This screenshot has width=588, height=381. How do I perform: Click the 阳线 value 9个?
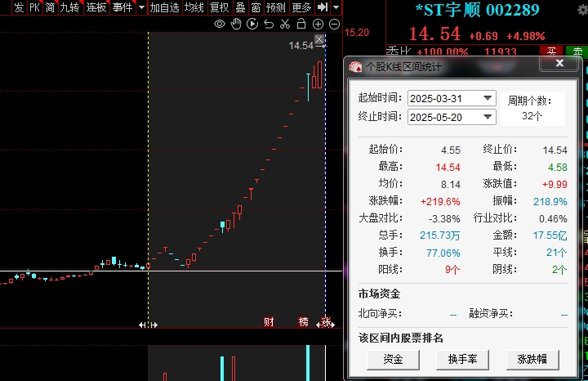(452, 270)
